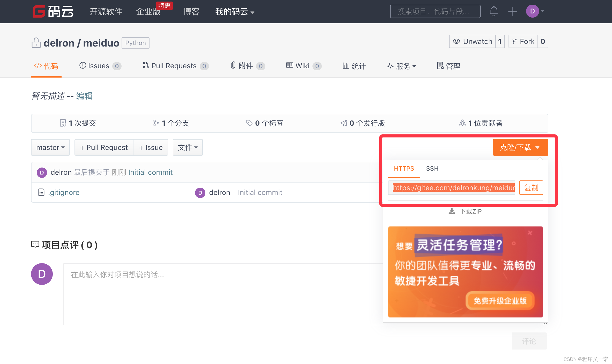612x364 pixels.
Task: Open the Issues tab
Action: [100, 66]
